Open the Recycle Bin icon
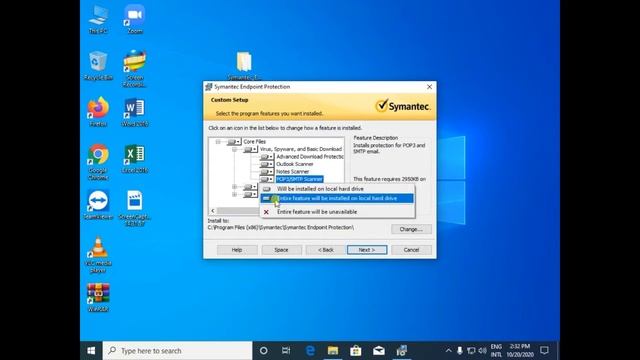Screen dimensions: 640x360 coord(98,66)
